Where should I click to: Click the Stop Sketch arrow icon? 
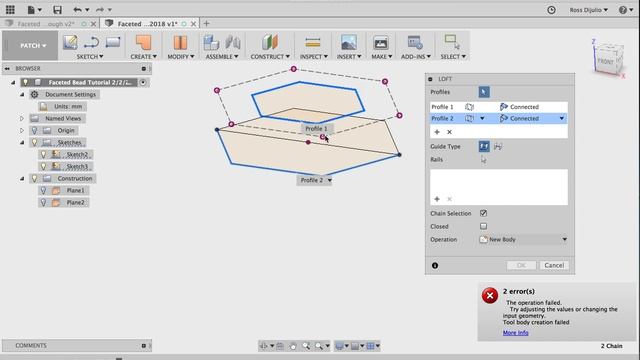point(91,42)
